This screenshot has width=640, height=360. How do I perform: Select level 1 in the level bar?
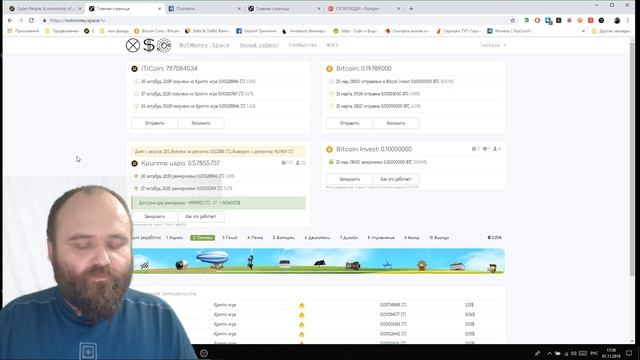175,238
